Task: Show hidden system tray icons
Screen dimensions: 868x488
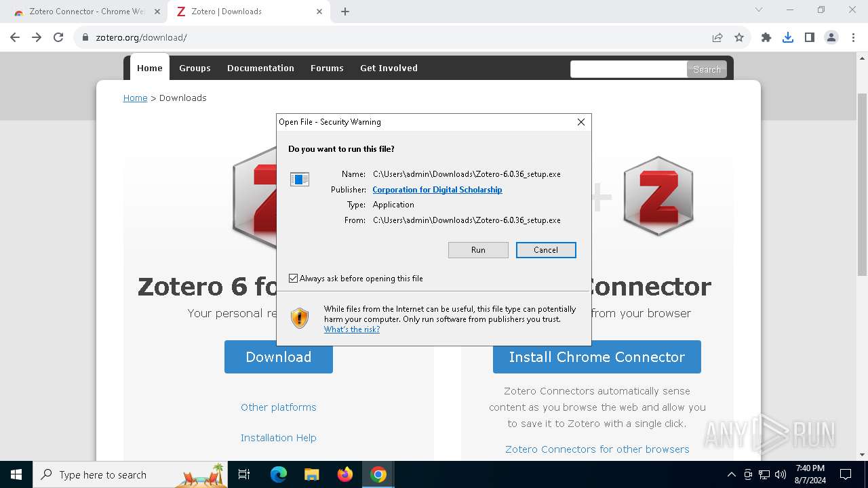Action: [731, 474]
